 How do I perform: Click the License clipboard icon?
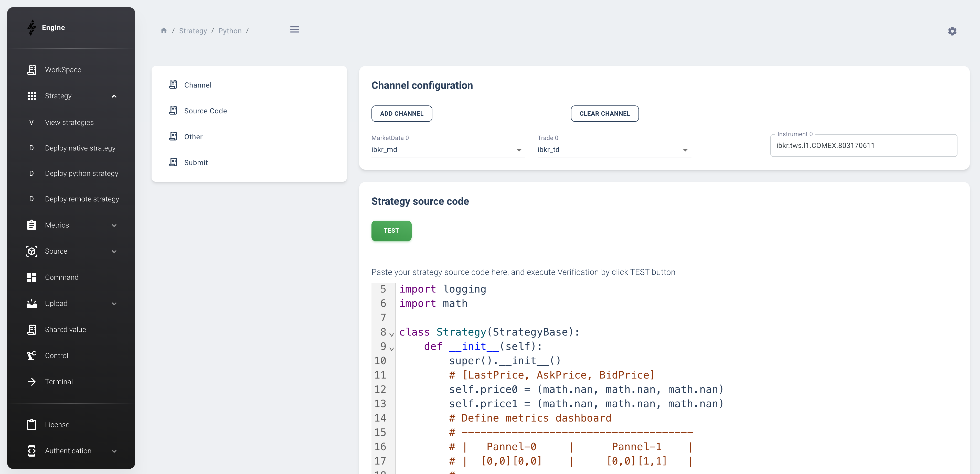coord(31,424)
